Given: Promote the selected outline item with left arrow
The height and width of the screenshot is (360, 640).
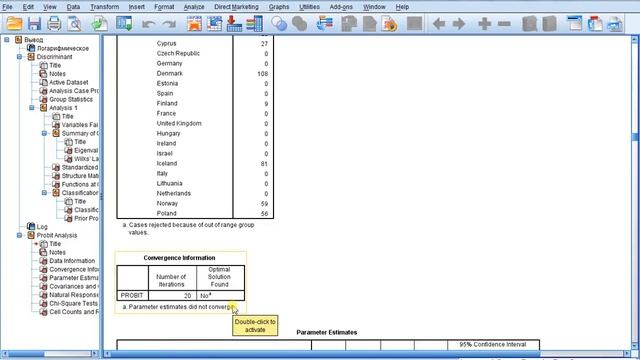Looking at the screenshot, I should [x=439, y=24].
